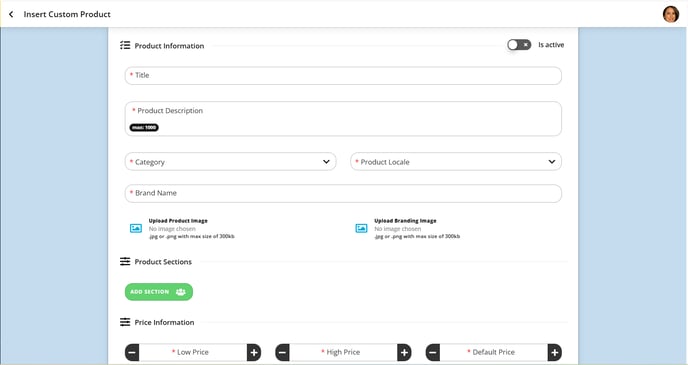Viewport: 688px width, 365px height.
Task: Go back using the left arrow icon
Action: tap(11, 14)
